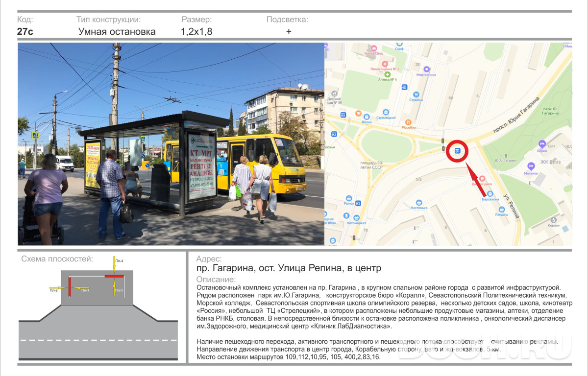Viewport: 588px width, 376px height.
Task: Click the Код: field label
Action: pos(25,20)
